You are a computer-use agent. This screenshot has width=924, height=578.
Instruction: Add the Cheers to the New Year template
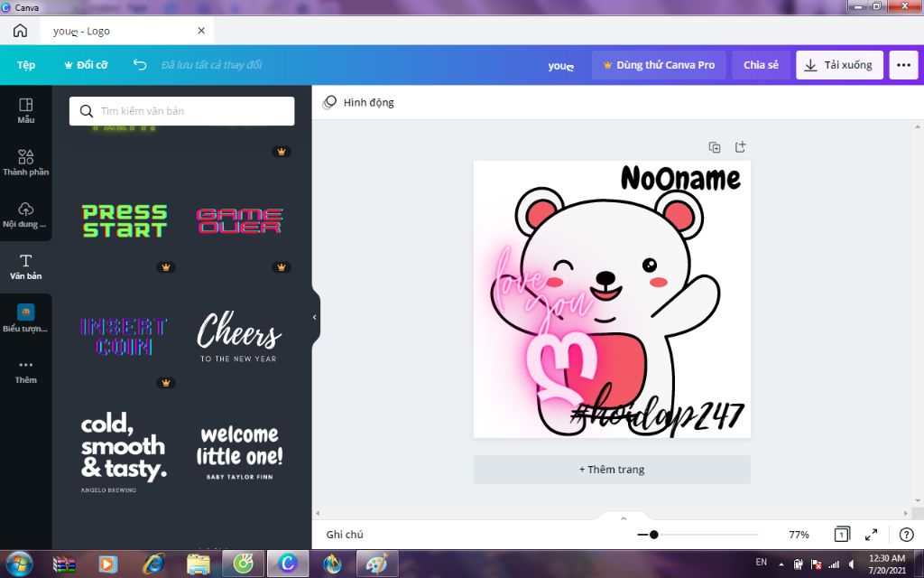coord(239,337)
